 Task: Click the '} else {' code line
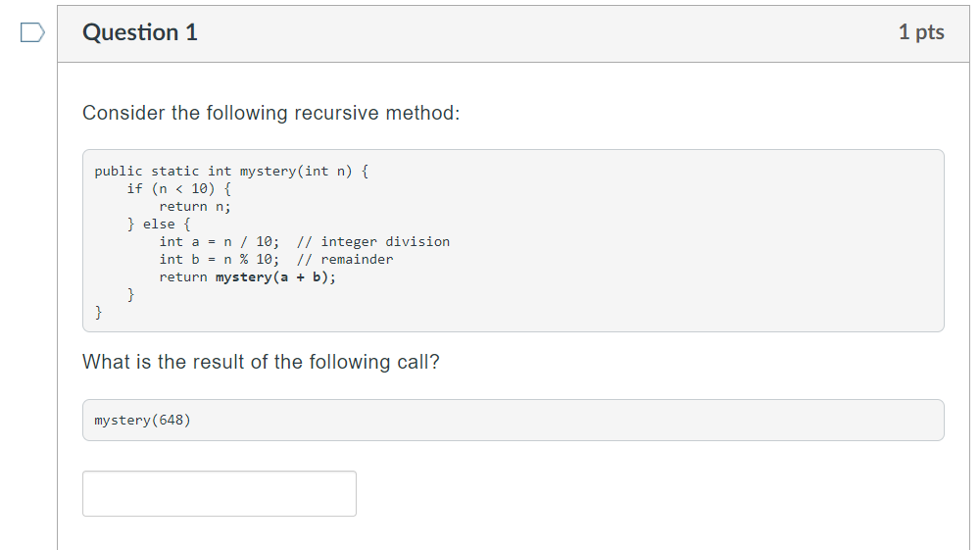pyautogui.click(x=159, y=224)
